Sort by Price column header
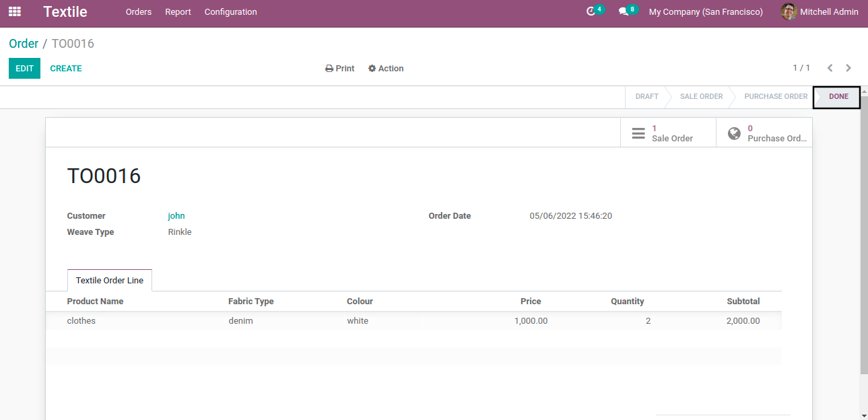 click(x=531, y=302)
